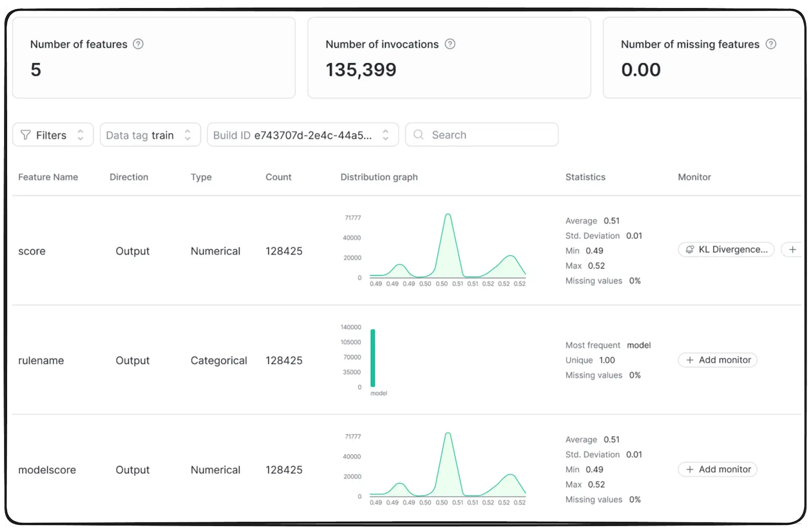Open help tooltip for Number of invocations
Viewport: 811px width, 532px height.
click(x=450, y=44)
